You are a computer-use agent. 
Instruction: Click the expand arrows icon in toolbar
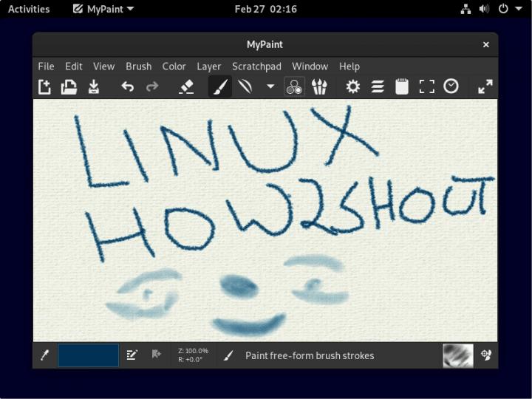coord(485,87)
